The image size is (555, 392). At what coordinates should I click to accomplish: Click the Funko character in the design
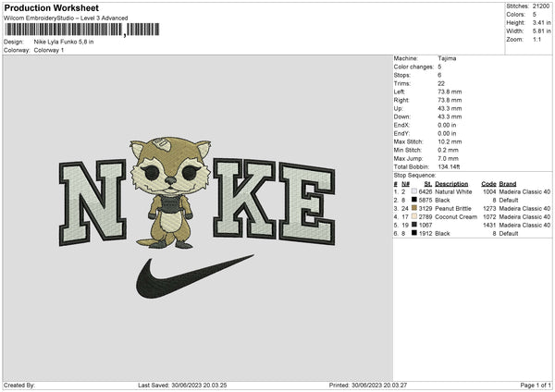pos(170,192)
